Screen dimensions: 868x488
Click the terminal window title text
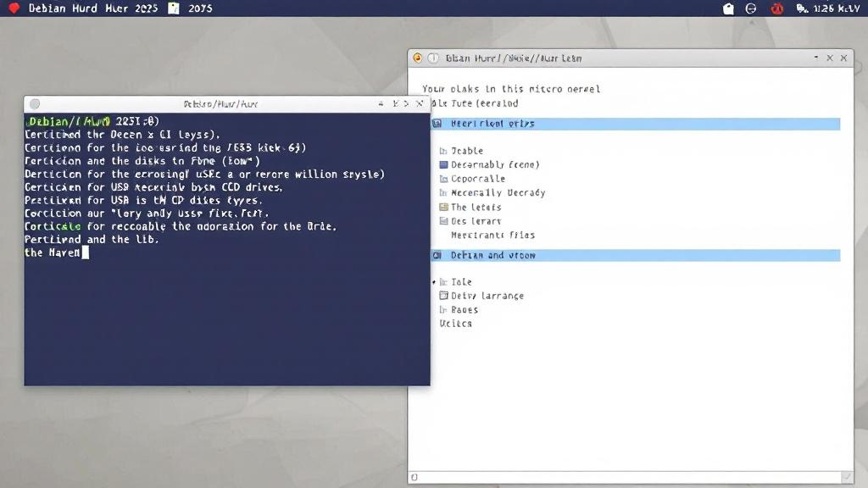click(220, 104)
